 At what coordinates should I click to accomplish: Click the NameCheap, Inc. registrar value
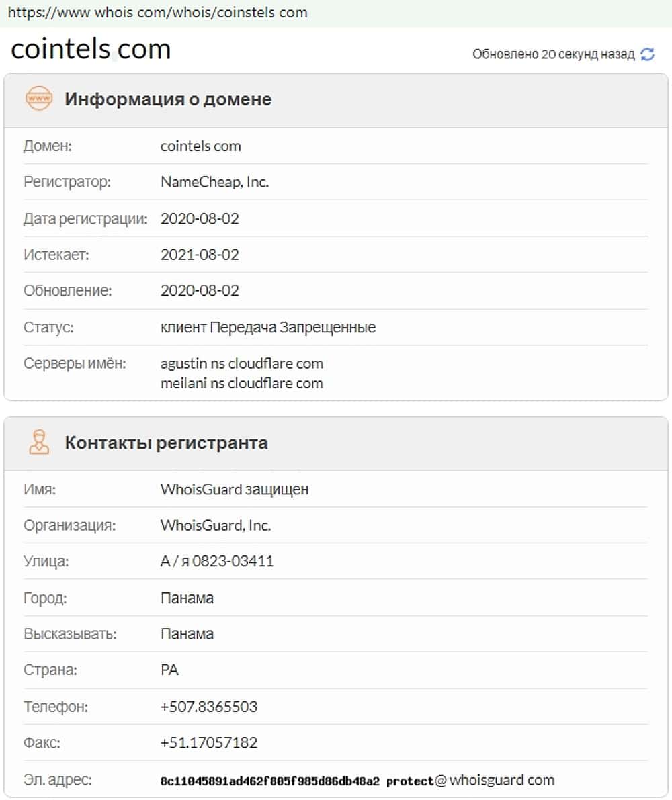(x=214, y=182)
